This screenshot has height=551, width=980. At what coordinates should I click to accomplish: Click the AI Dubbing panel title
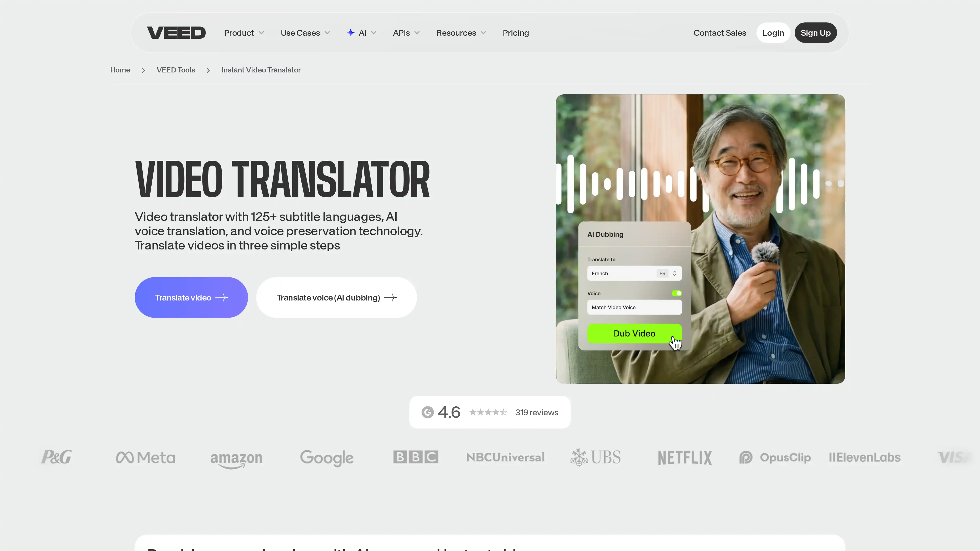[x=605, y=234]
